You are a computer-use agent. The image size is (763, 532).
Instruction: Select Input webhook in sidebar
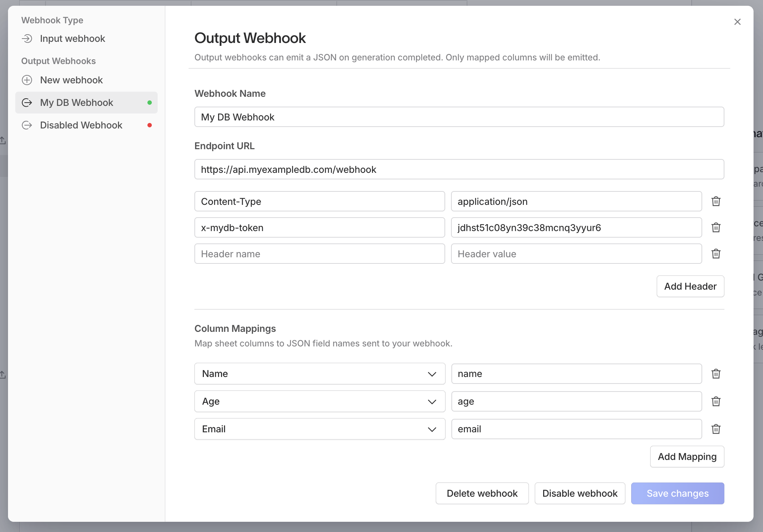[72, 39]
